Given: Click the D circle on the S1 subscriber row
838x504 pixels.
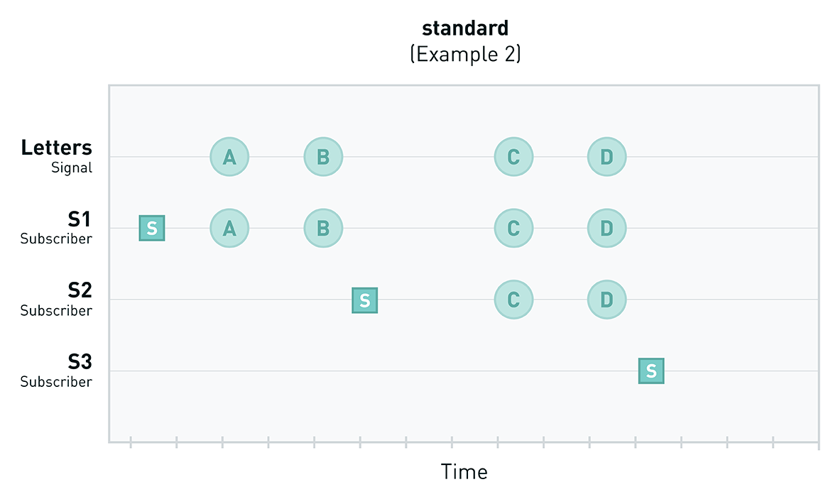Looking at the screenshot, I should tap(606, 228).
